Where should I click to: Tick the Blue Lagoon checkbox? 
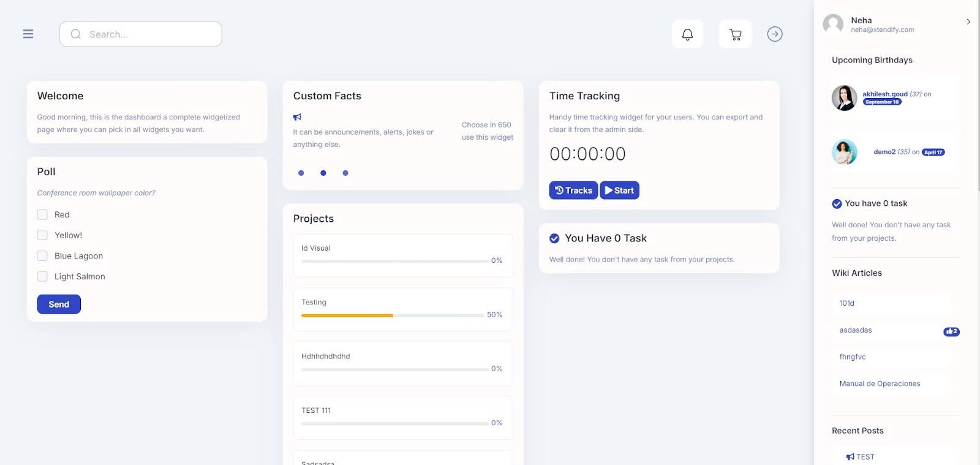[x=42, y=256]
